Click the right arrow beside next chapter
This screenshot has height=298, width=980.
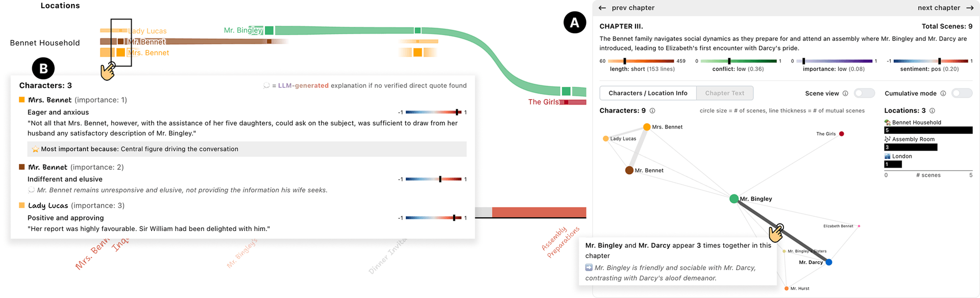pyautogui.click(x=970, y=8)
